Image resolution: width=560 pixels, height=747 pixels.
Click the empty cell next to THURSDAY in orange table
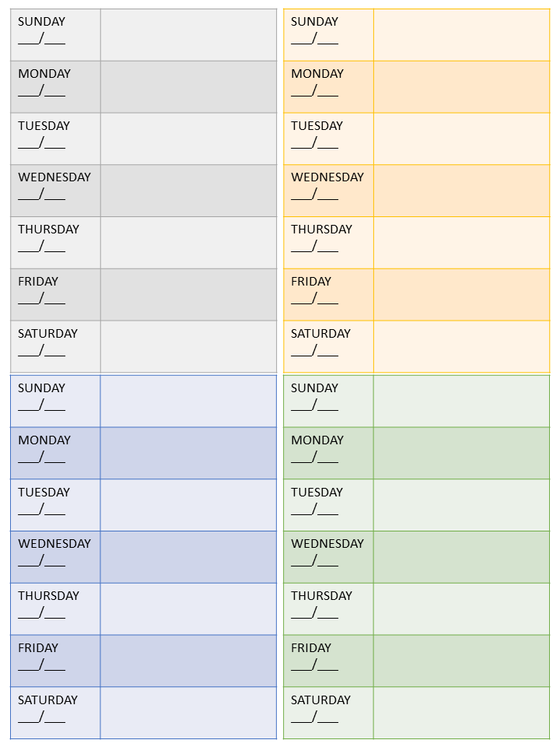[461, 243]
